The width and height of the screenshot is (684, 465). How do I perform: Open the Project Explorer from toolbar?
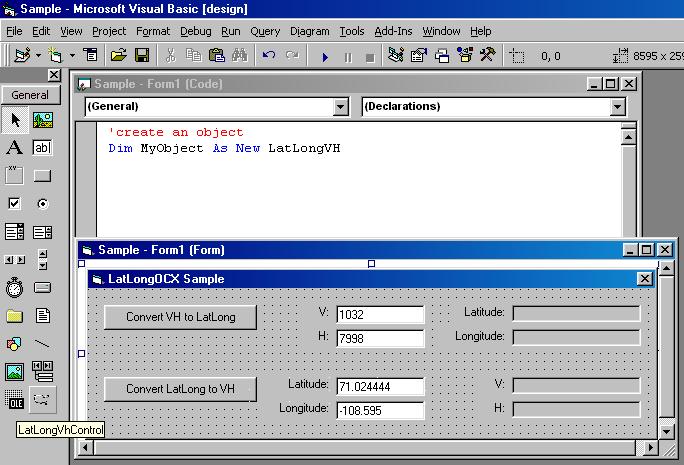coord(396,55)
